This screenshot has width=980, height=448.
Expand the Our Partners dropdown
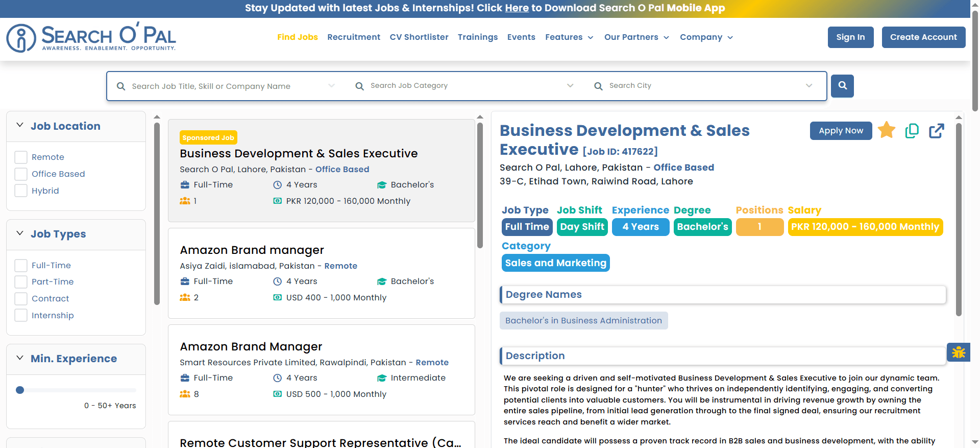click(x=636, y=37)
